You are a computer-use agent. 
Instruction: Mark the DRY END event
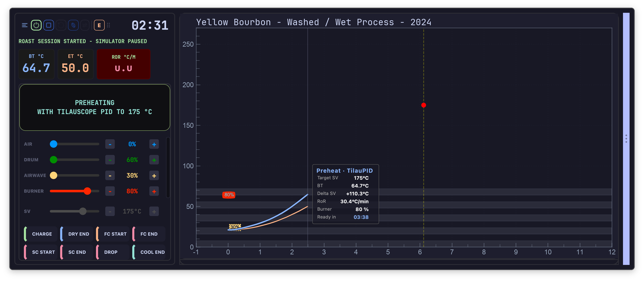coord(77,234)
